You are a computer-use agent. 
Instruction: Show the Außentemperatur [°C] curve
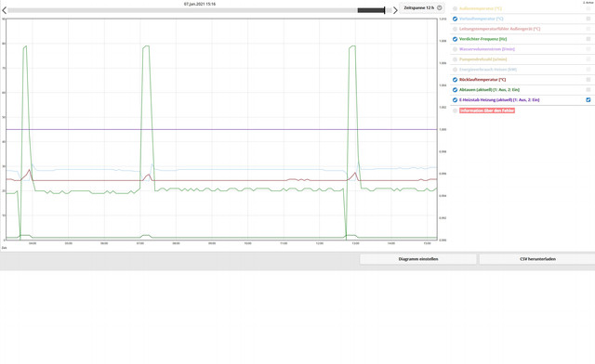[455, 8]
